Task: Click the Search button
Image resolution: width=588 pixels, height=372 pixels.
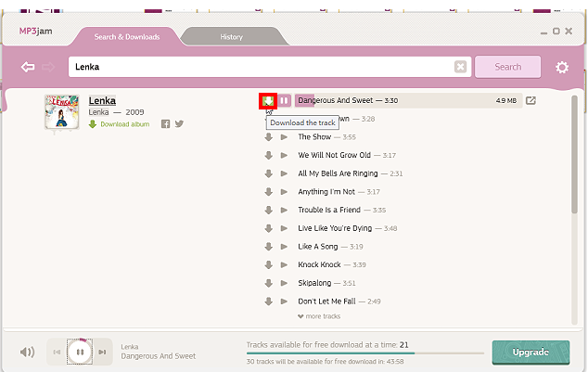Action: [x=507, y=67]
